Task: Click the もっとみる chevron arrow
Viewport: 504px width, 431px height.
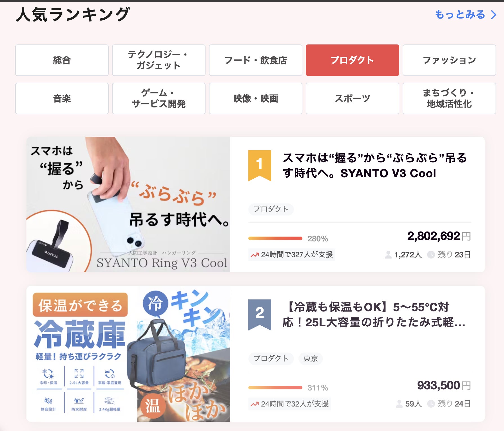Action: coord(494,15)
